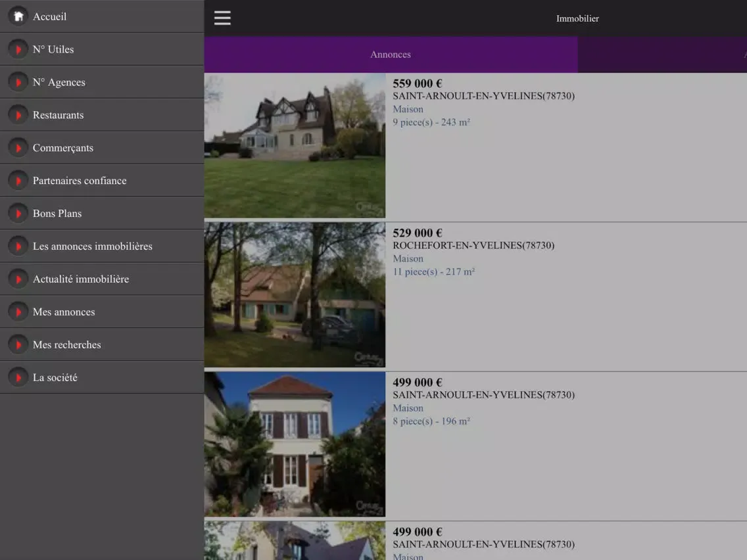The height and width of the screenshot is (560, 747).
Task: Select Partenaires confiance menu item
Action: pyautogui.click(x=102, y=181)
